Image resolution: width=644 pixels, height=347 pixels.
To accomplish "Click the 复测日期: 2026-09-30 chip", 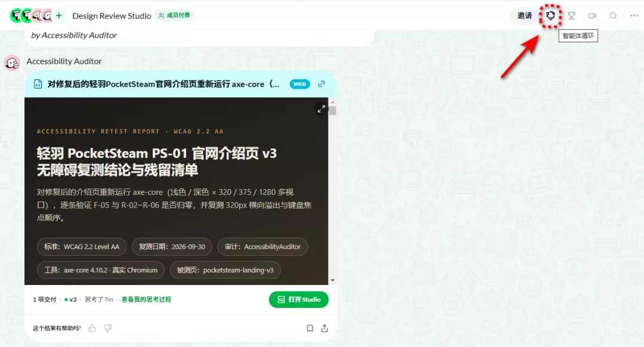I will (x=172, y=247).
